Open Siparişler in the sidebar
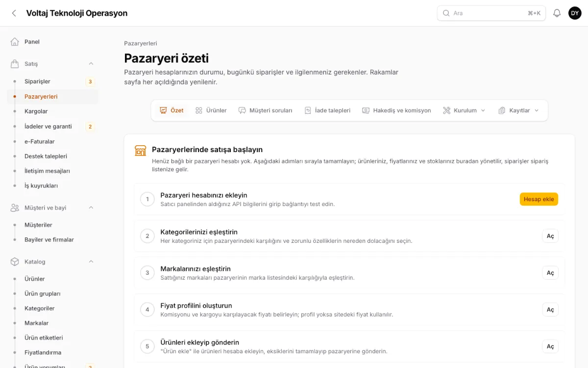 [52, 81]
